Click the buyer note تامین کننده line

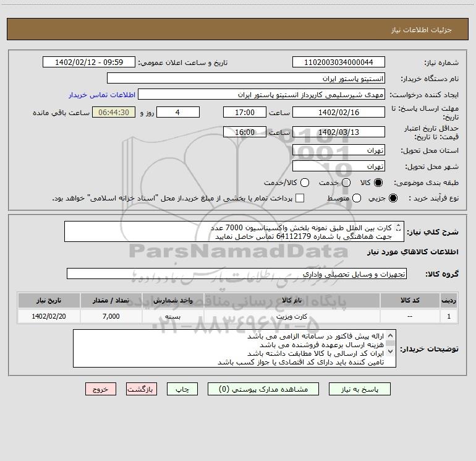coord(301,362)
